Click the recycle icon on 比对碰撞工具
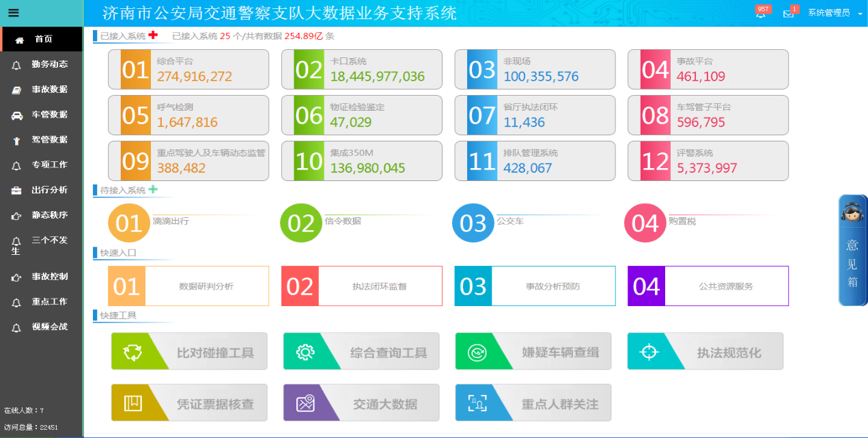The width and height of the screenshot is (868, 438). 131,352
